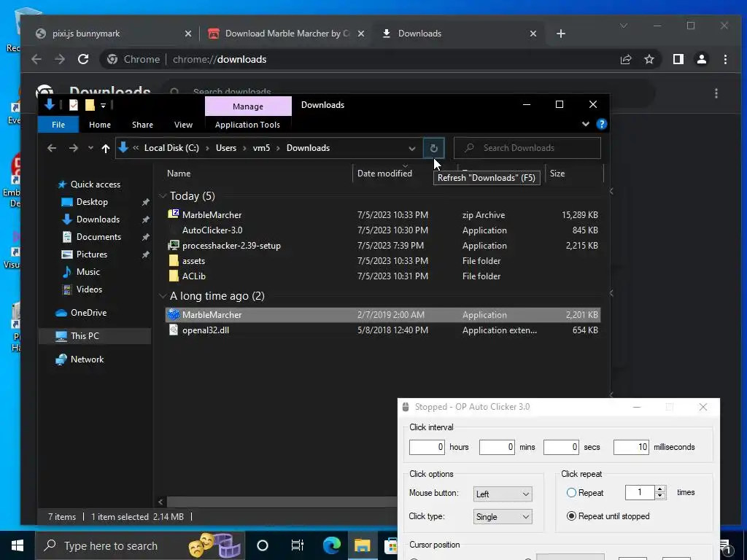Open Explorer help question mark icon
Image resolution: width=747 pixels, height=560 pixels.
[x=601, y=124]
